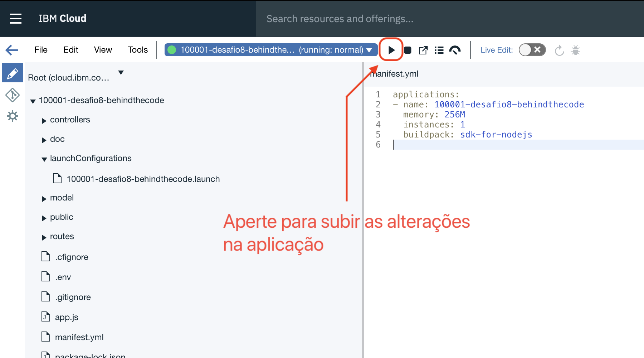Open the logs list icon
This screenshot has height=358, width=644.
439,50
